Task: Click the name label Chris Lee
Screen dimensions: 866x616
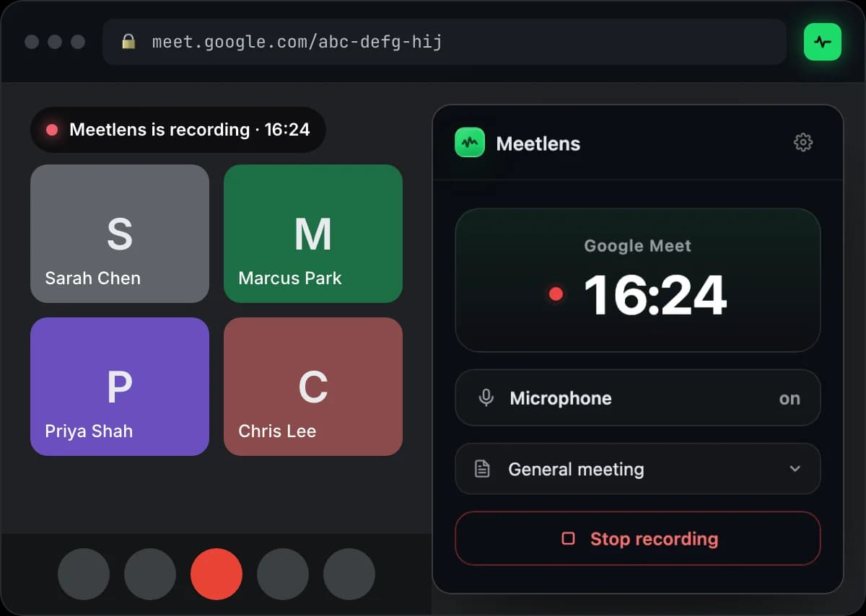Action: coord(277,431)
